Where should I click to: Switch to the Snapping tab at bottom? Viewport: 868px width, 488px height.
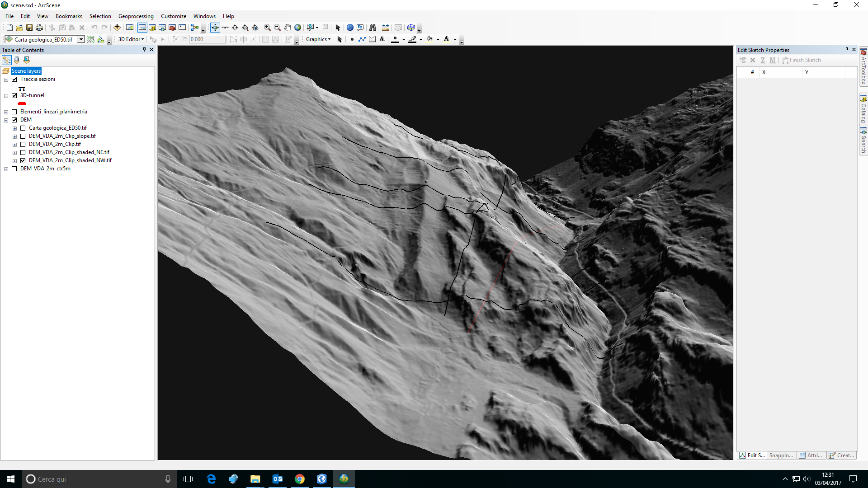pos(781,455)
